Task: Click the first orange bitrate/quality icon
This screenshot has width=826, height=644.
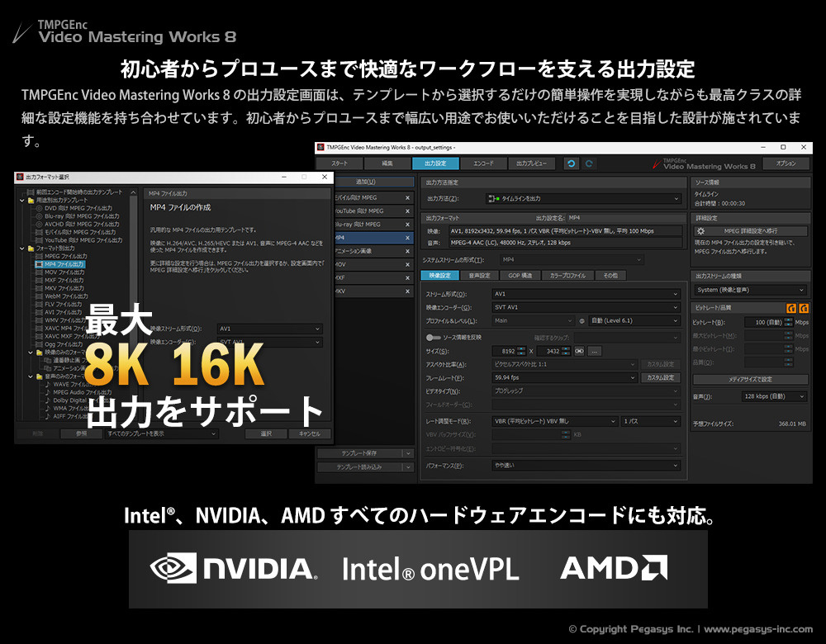Action: coord(790,308)
